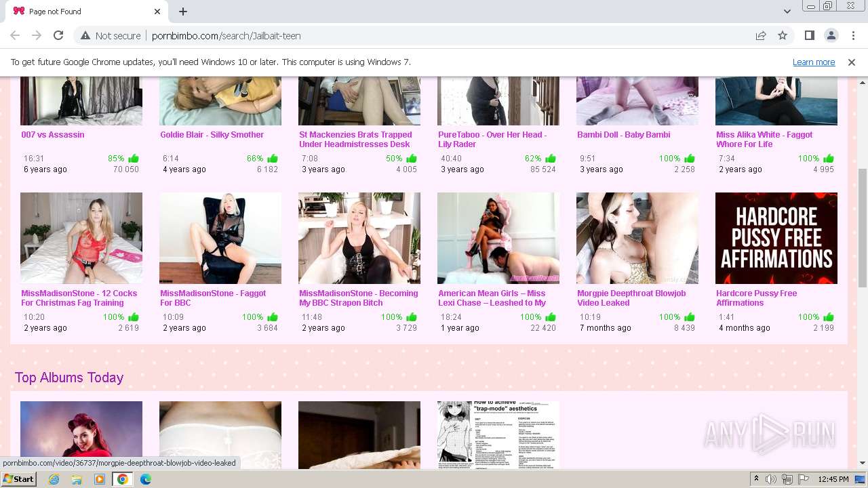Close the 'Page not Found' tab
This screenshot has width=868, height=488.
(x=157, y=12)
